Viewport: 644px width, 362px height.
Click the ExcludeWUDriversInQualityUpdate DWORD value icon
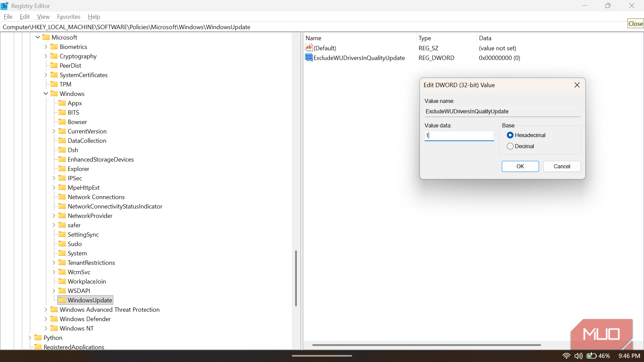tap(309, 58)
